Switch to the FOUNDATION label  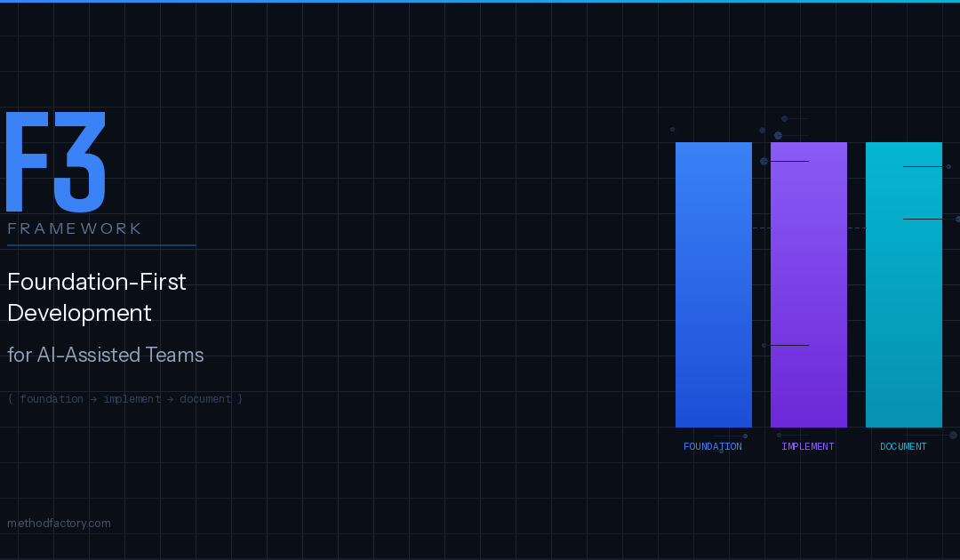pos(713,445)
